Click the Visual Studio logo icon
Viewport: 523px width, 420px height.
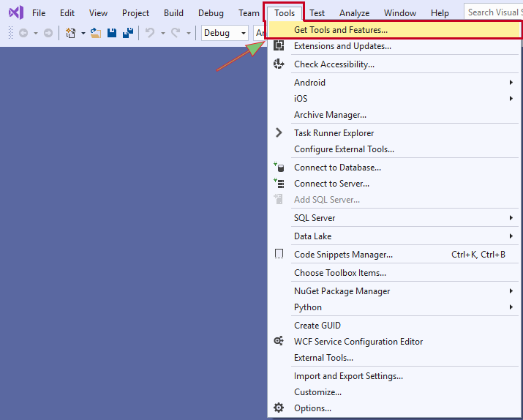[15, 12]
